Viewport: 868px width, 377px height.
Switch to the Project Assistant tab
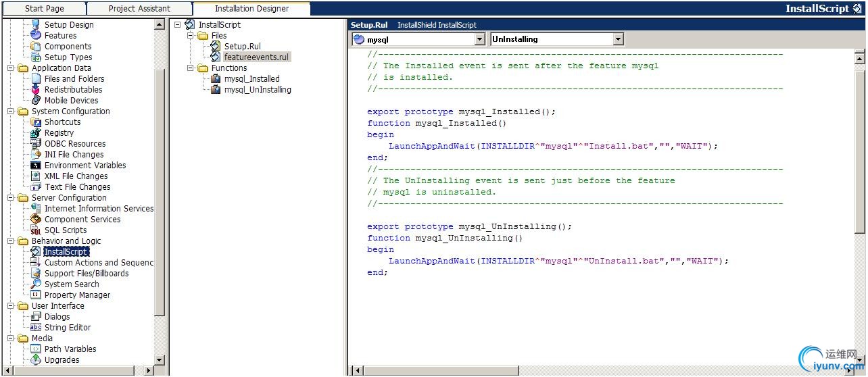click(x=140, y=9)
